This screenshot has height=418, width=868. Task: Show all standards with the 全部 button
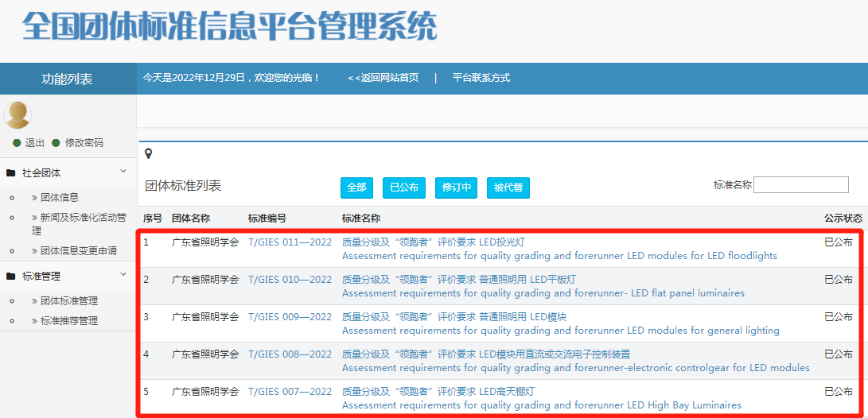[x=356, y=188]
